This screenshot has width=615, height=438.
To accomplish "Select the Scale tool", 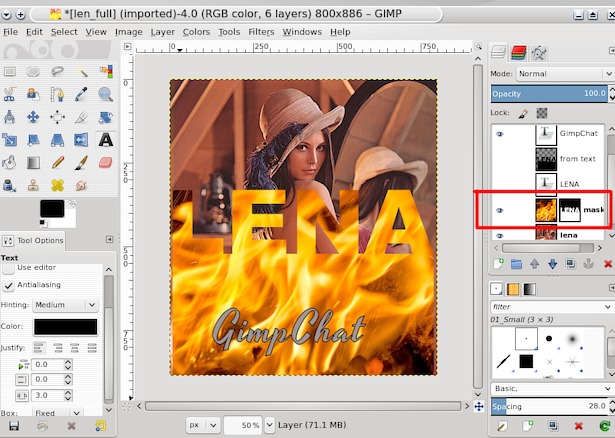I will tap(9, 140).
